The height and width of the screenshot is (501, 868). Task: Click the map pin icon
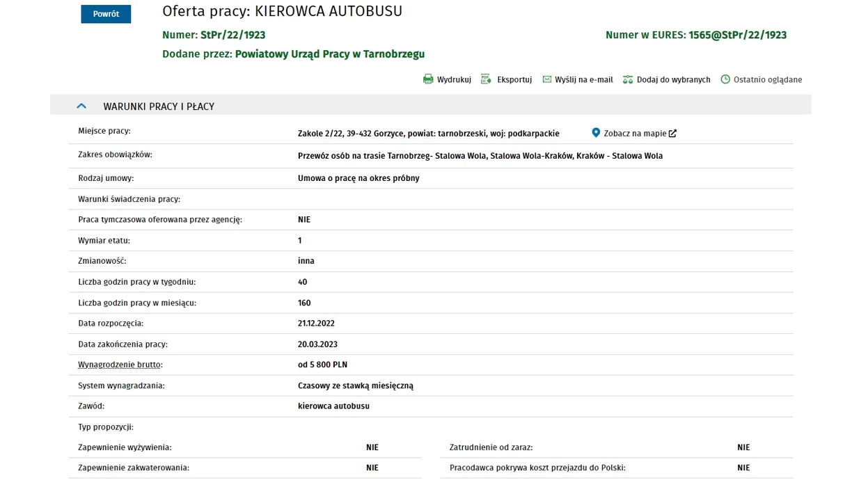[596, 133]
